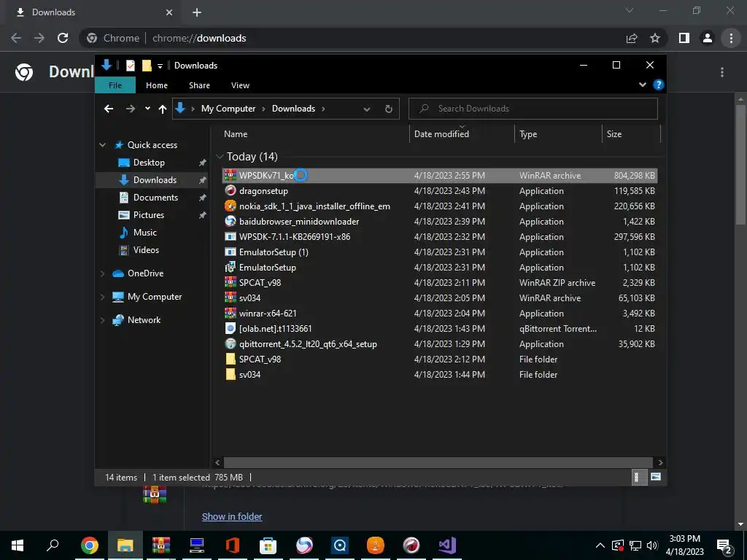This screenshot has height=560, width=747.
Task: Click New folder quick access toolbar icon
Action: pyautogui.click(x=147, y=65)
